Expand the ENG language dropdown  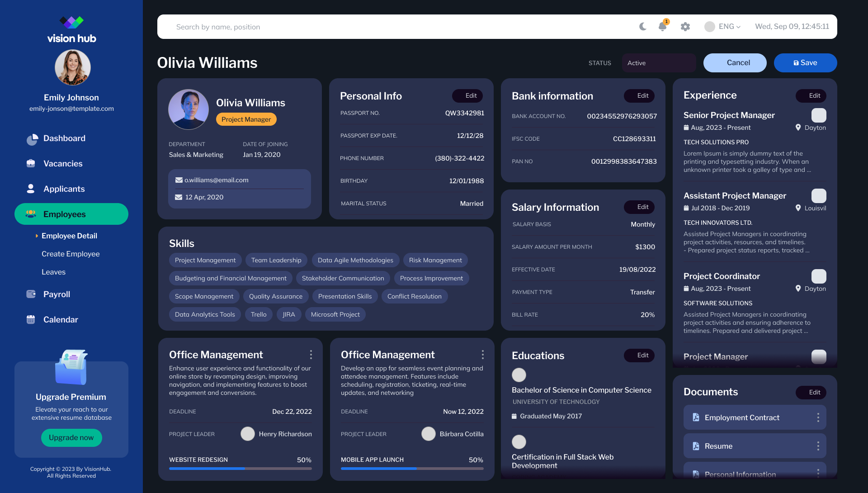[722, 27]
